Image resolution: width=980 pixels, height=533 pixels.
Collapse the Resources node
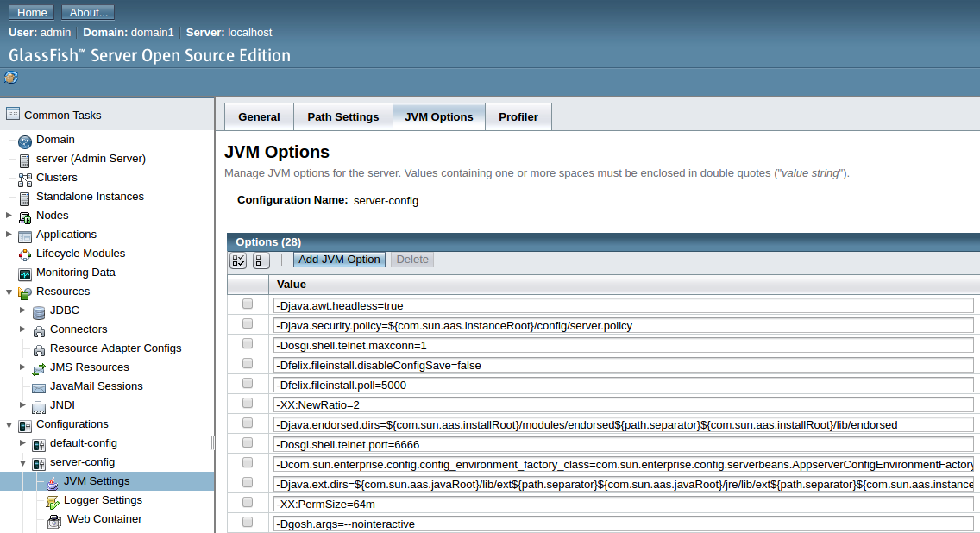[x=9, y=291]
